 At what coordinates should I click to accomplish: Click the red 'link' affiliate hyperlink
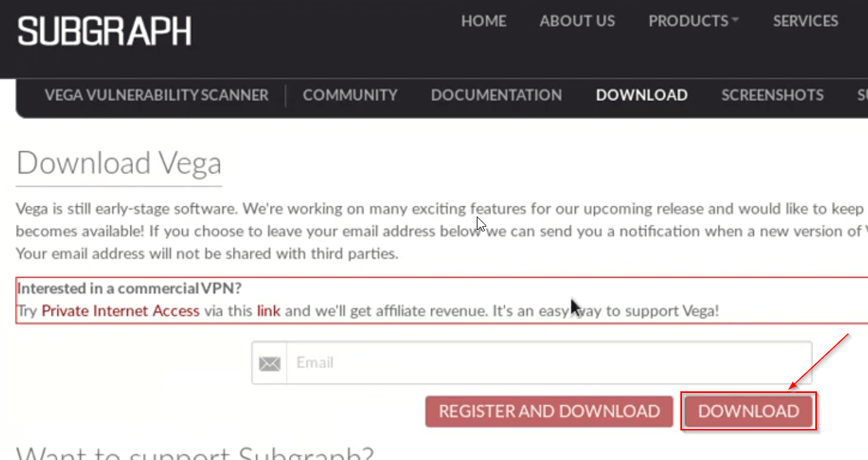268,311
